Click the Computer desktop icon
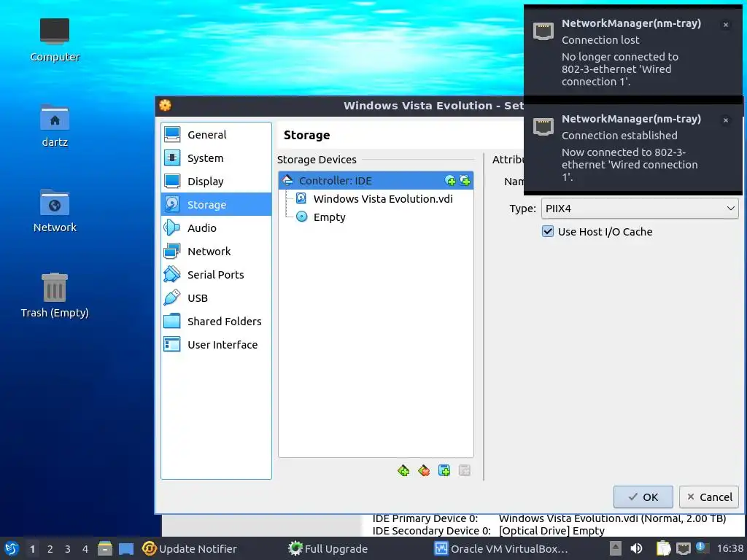This screenshot has height=560, width=747. [54, 40]
